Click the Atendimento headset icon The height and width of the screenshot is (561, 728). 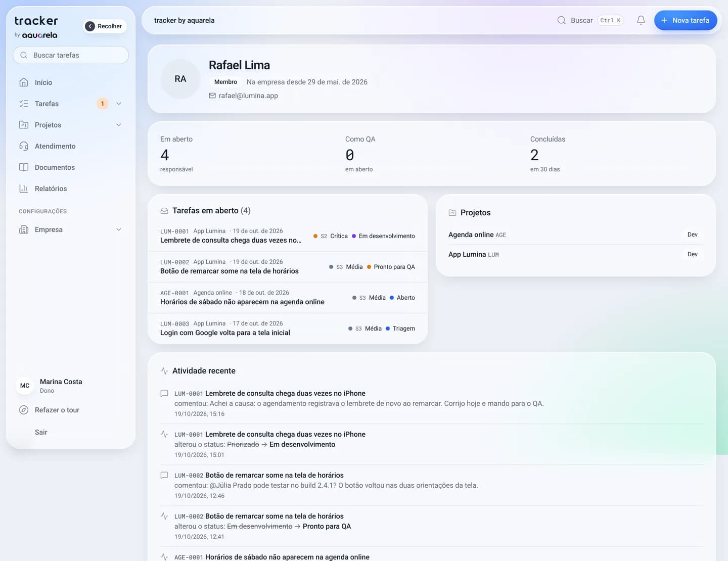[x=24, y=146]
